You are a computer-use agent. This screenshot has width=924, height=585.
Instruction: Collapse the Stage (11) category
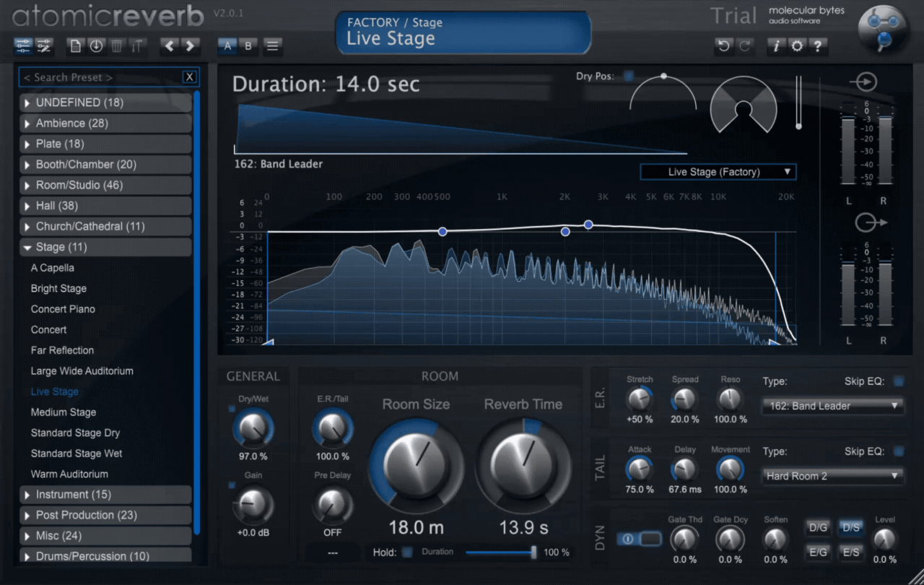pyautogui.click(x=105, y=247)
